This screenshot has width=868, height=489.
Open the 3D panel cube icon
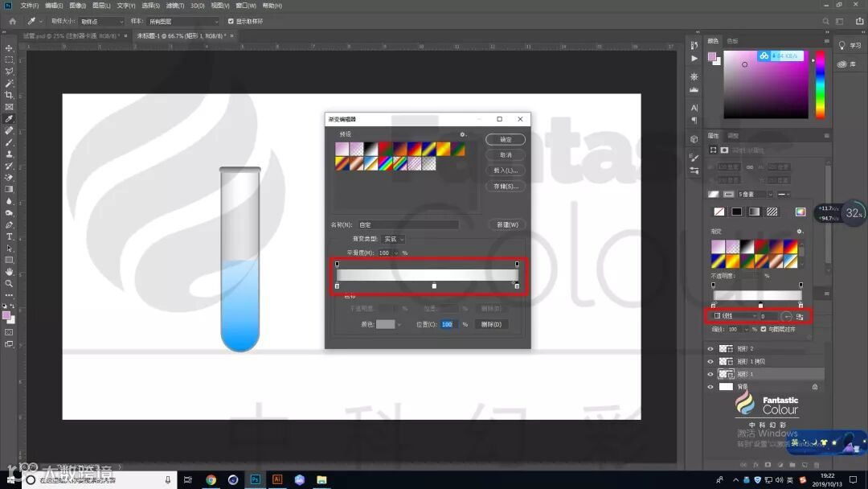pos(694,139)
